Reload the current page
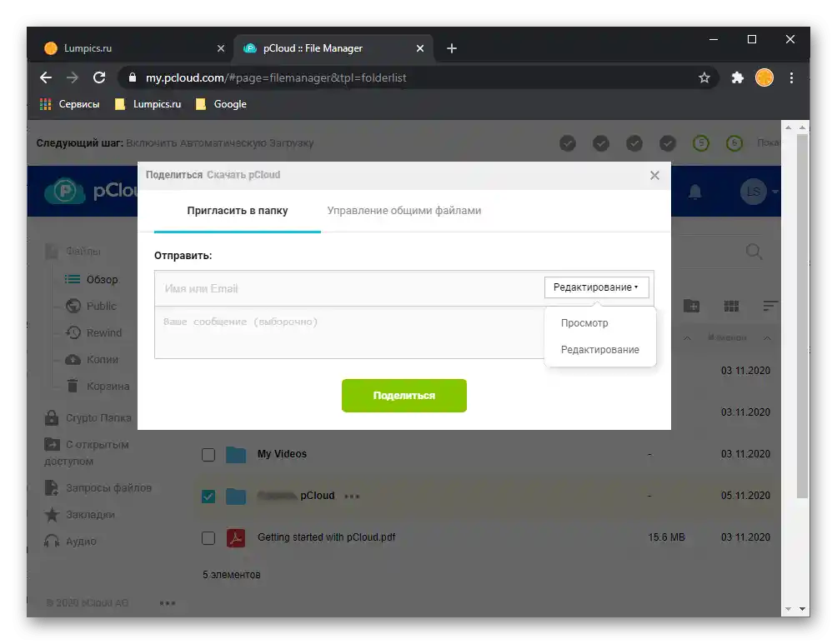The height and width of the screenshot is (644, 837). tap(99, 78)
